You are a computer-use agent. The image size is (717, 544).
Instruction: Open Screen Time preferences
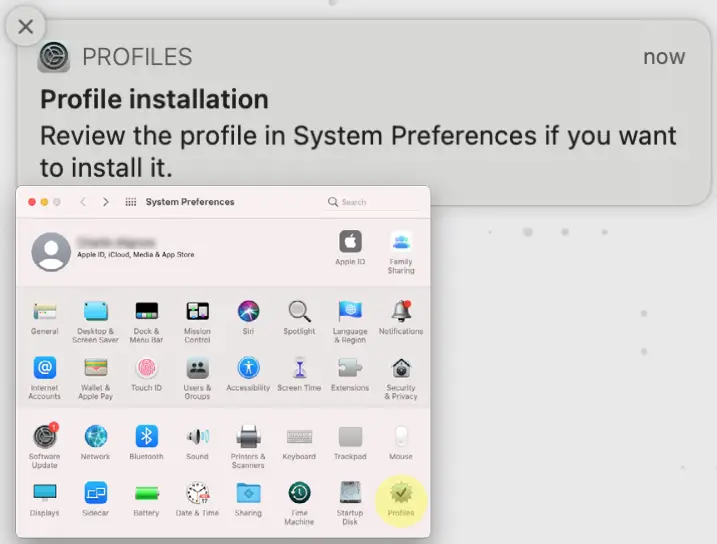click(x=299, y=374)
